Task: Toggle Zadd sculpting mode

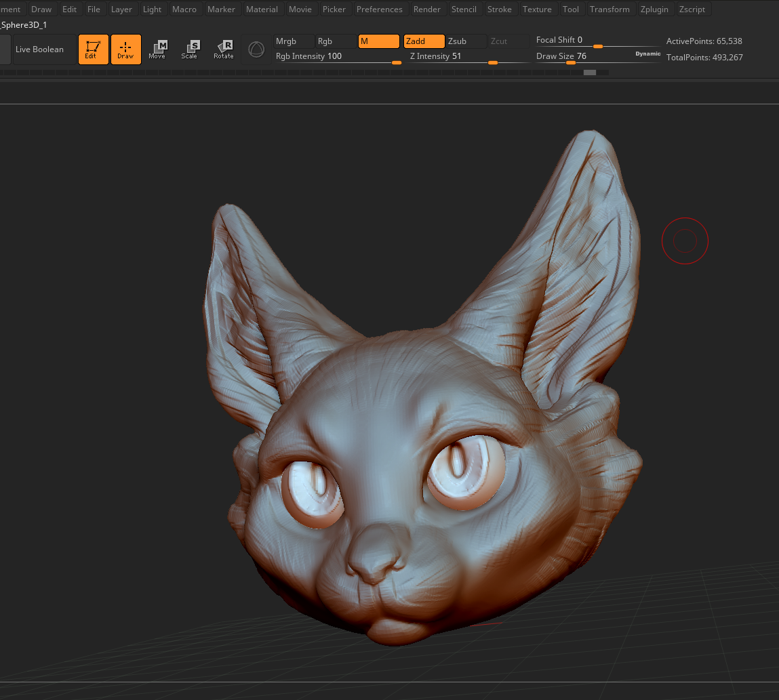Action: (x=424, y=41)
